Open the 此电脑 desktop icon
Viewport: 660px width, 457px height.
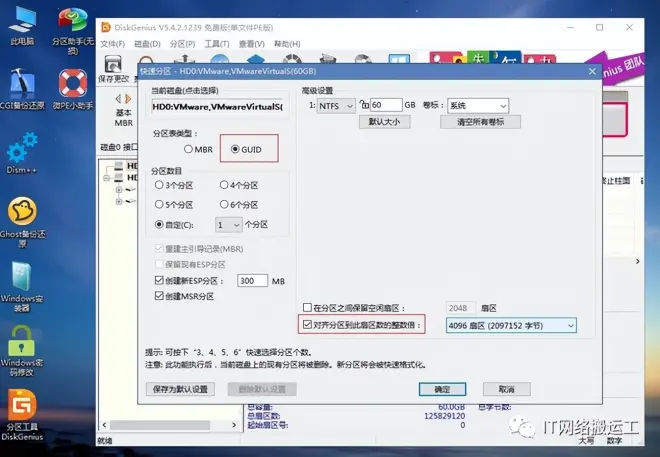tap(22, 25)
